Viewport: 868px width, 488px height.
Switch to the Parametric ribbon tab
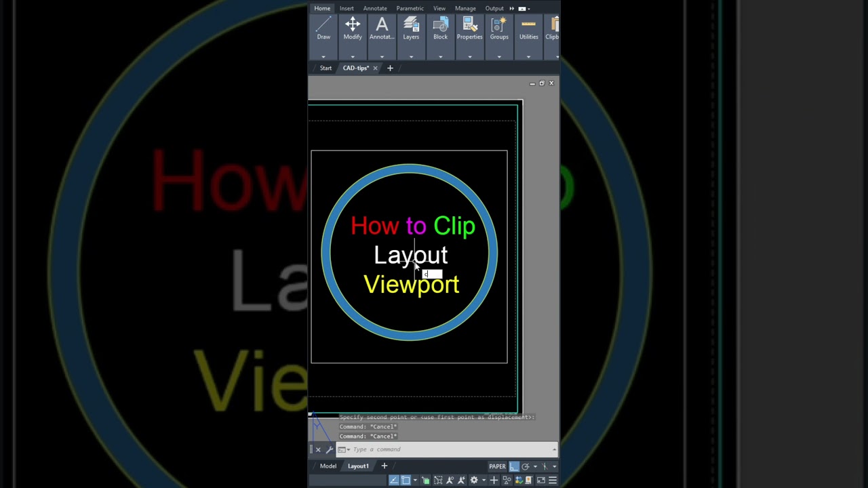point(410,8)
